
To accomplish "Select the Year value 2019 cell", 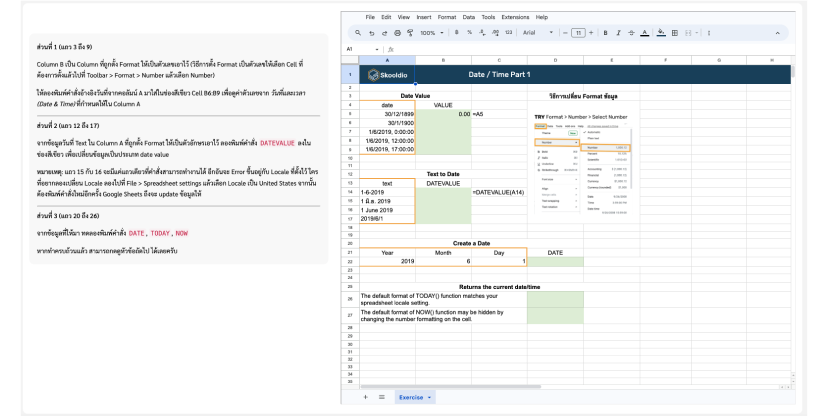I will click(x=388, y=262).
